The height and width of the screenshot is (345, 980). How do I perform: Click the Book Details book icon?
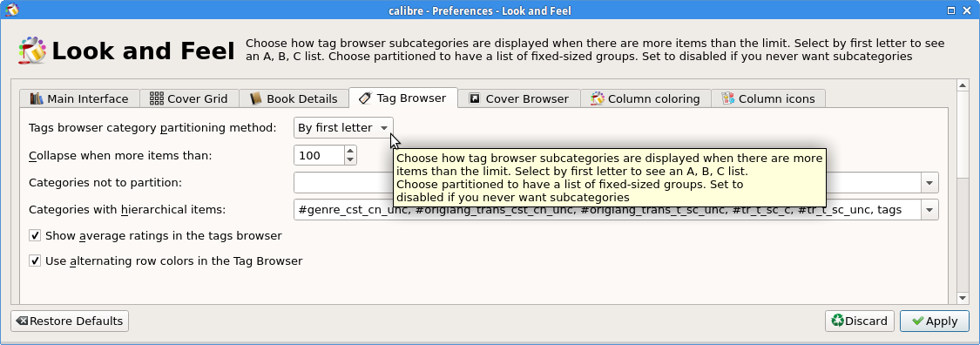point(255,98)
